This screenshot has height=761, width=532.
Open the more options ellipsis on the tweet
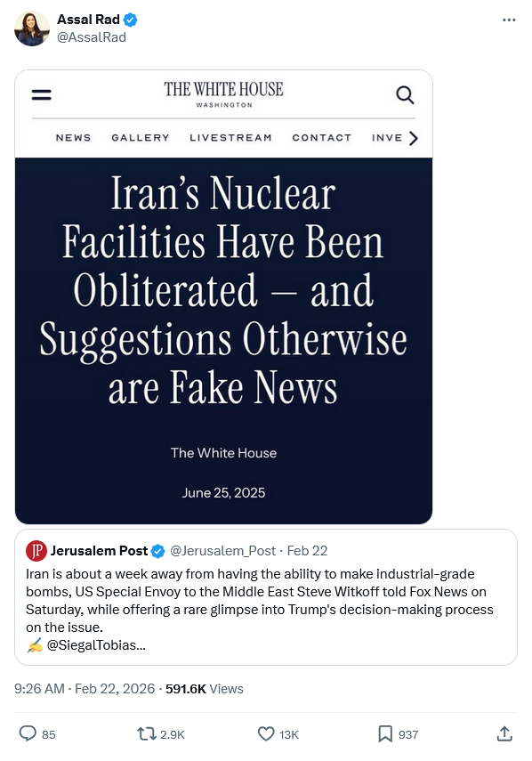point(509,20)
